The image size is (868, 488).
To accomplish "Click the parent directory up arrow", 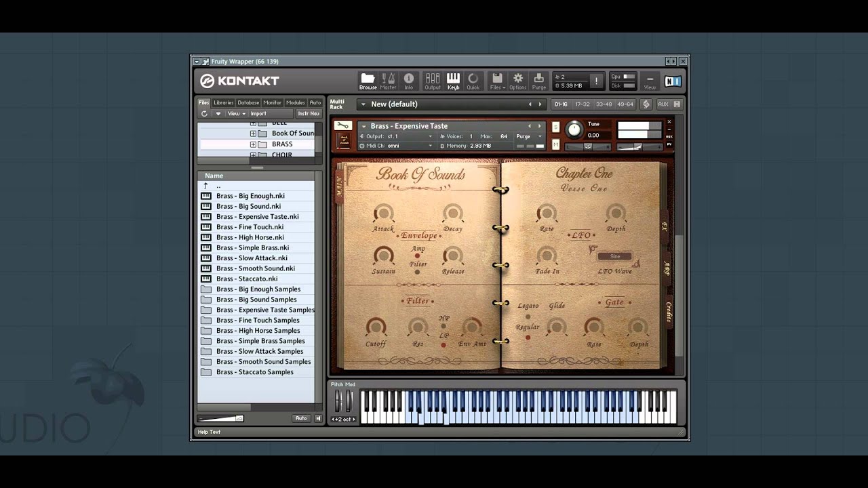I will click(205, 186).
